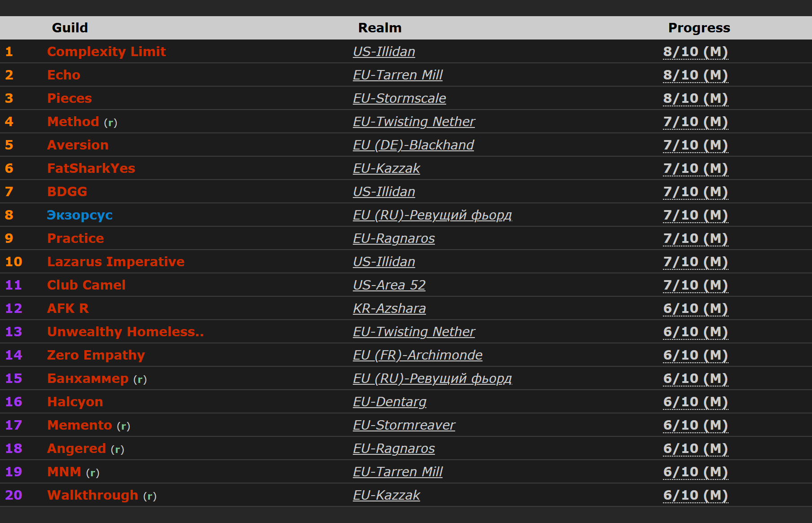Screen dimensions: 812x523
Task: Click the (r) marker beside Walkthrough
Action: (x=149, y=496)
